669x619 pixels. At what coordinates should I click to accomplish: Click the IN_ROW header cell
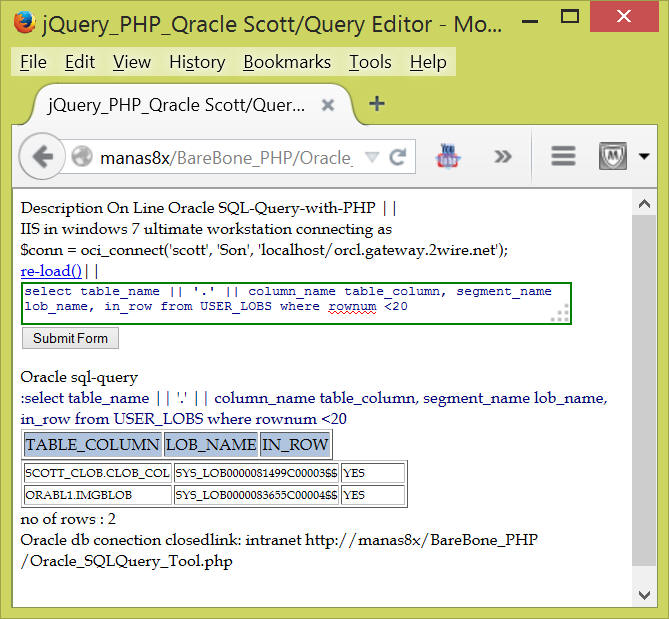[295, 445]
